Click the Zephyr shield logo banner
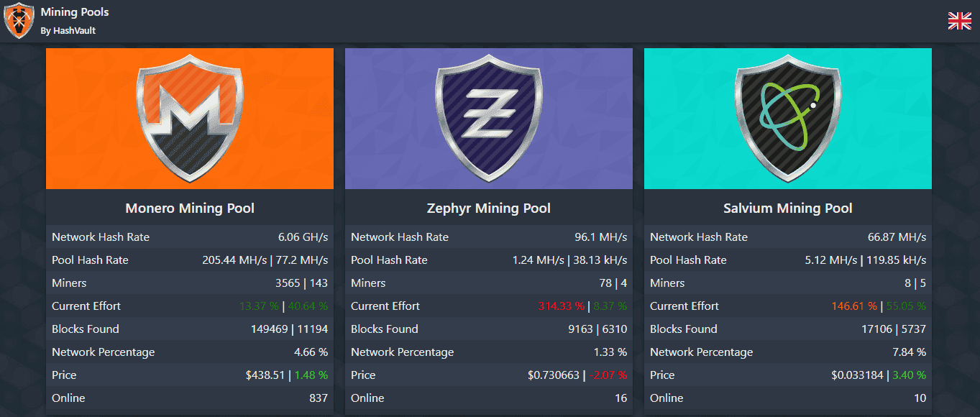Viewport: 980px width, 417px height. (x=489, y=119)
